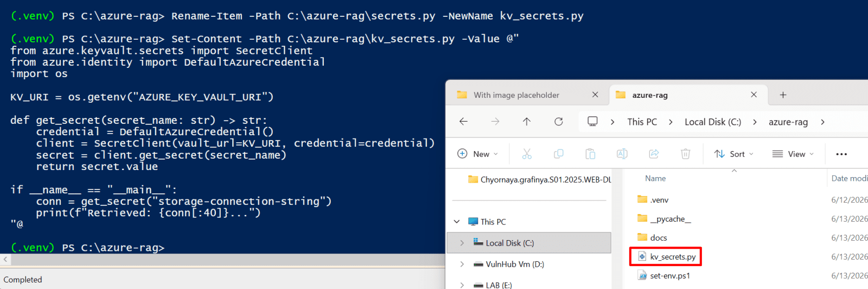Refresh the azure-rag folder view

point(558,122)
